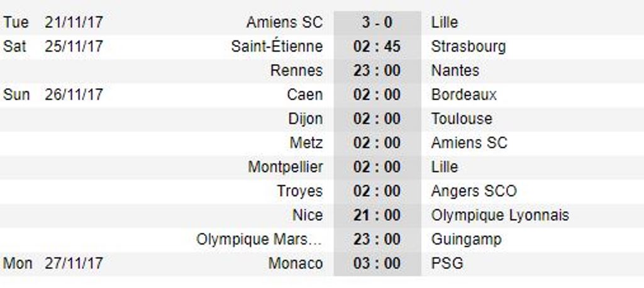This screenshot has height=288, width=644.
Task: Click Angers SCO team name
Action: coord(474,191)
